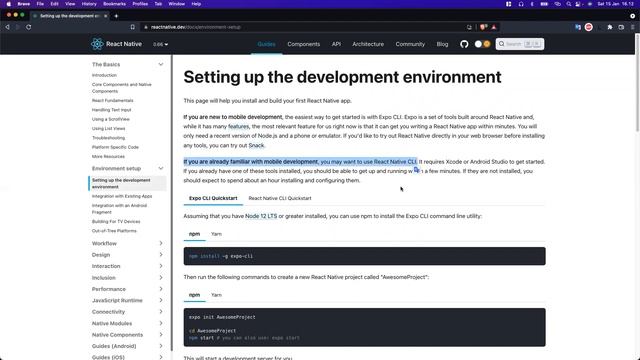This screenshot has height=360, width=640.
Task: Select Yarn tab above expo init command
Action: 216,295
